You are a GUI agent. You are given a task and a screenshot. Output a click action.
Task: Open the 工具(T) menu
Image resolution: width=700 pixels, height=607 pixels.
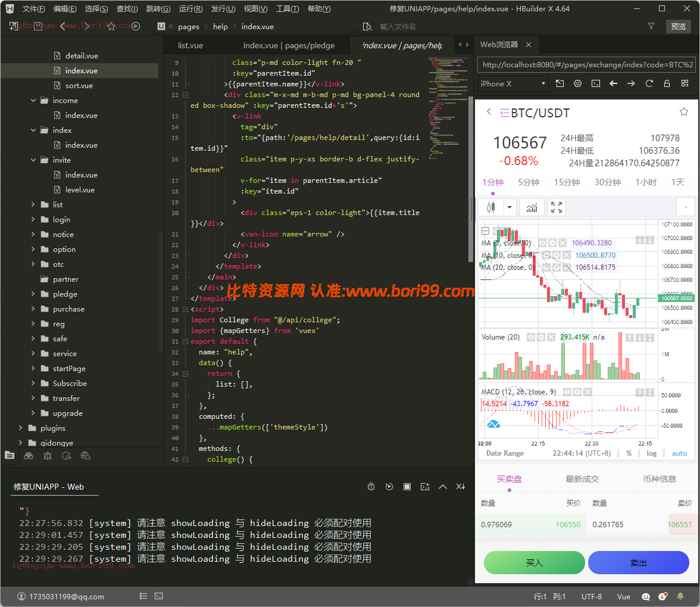click(287, 8)
